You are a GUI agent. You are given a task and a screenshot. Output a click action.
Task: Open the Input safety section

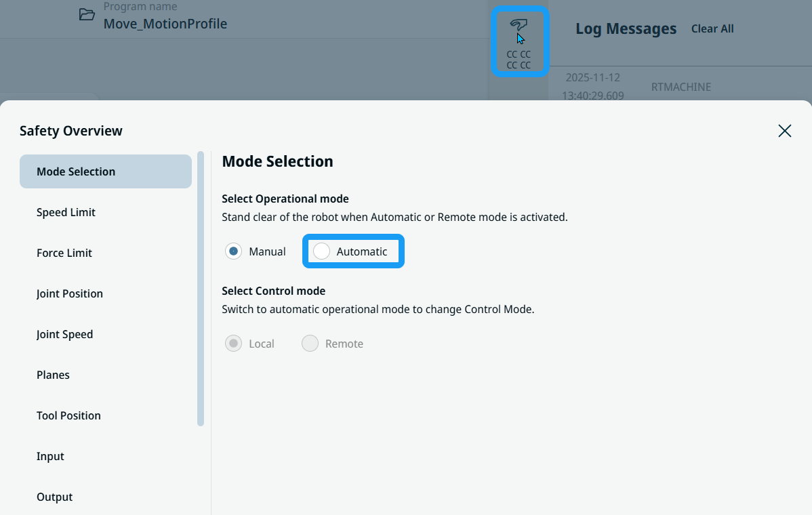51,456
